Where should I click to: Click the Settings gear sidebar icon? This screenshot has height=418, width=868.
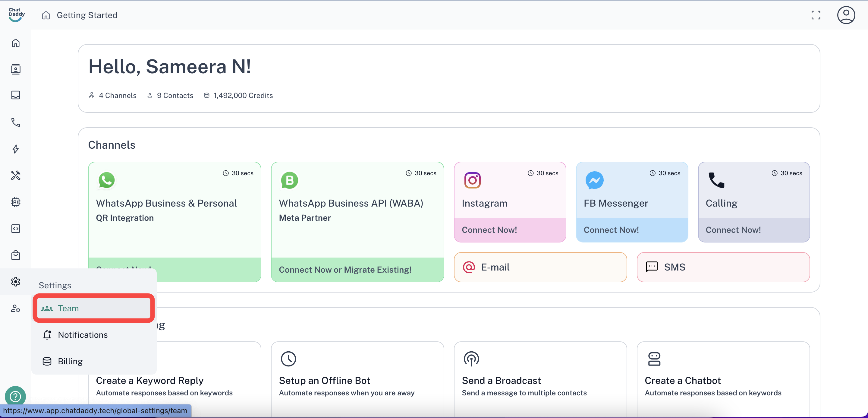coord(15,282)
